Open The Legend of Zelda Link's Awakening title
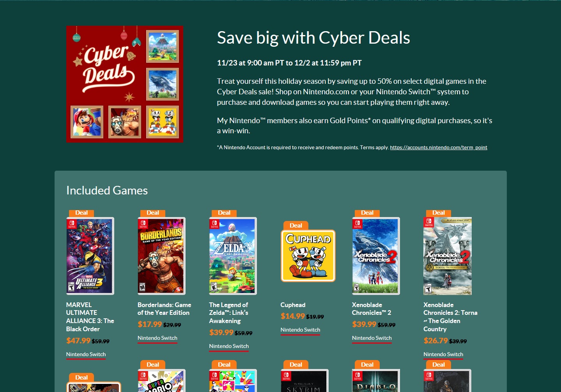The width and height of the screenshot is (561, 392). (x=228, y=313)
